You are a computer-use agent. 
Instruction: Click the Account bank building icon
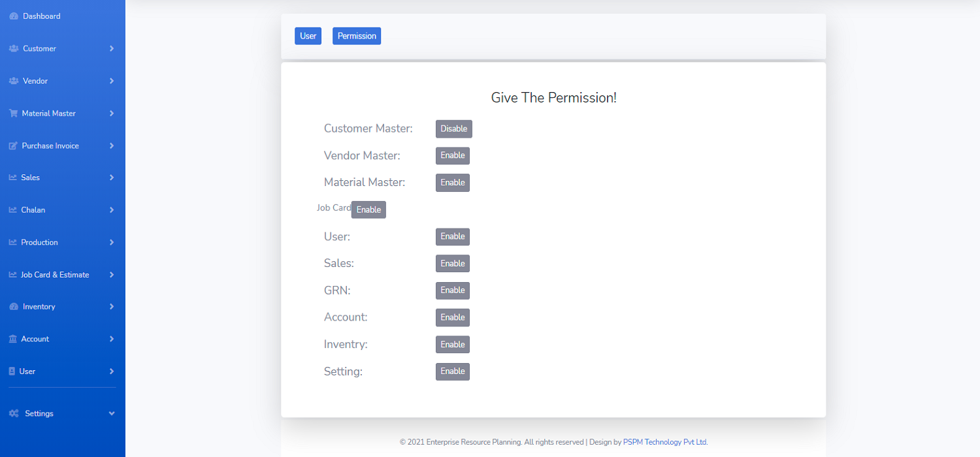(x=13, y=339)
